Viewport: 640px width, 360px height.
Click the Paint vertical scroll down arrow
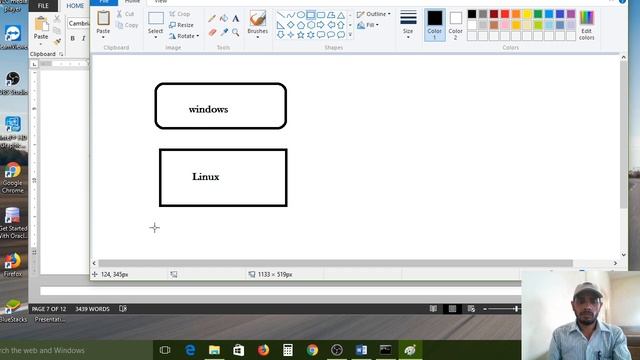click(x=623, y=255)
